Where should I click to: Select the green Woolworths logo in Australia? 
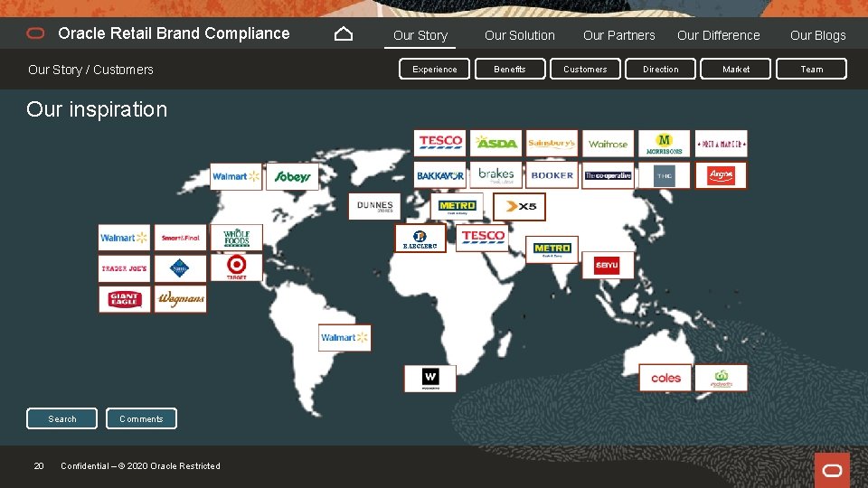pos(721,378)
